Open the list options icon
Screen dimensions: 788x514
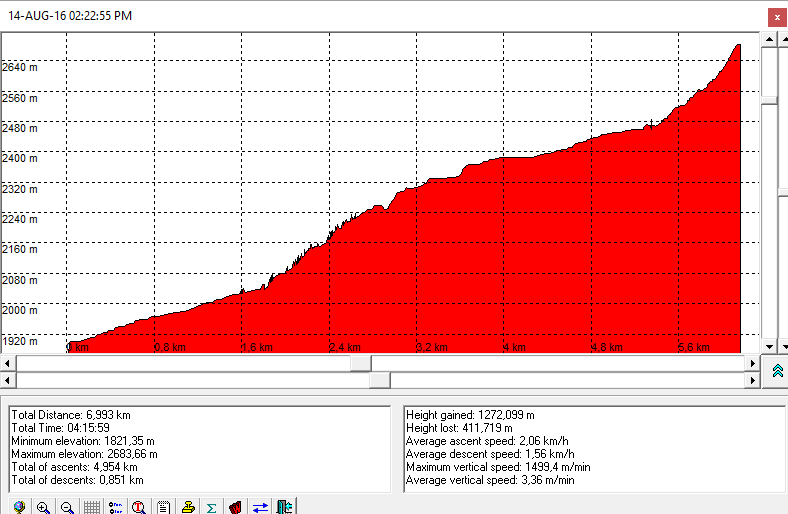(115, 507)
